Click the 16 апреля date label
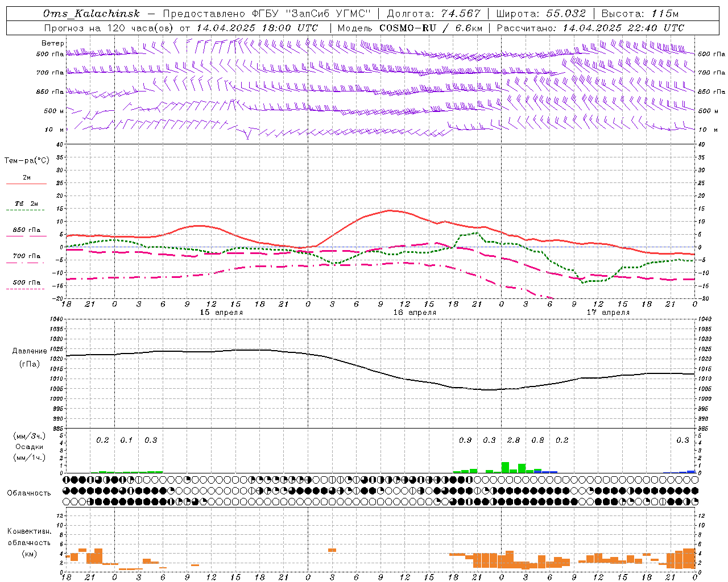 click(x=415, y=313)
